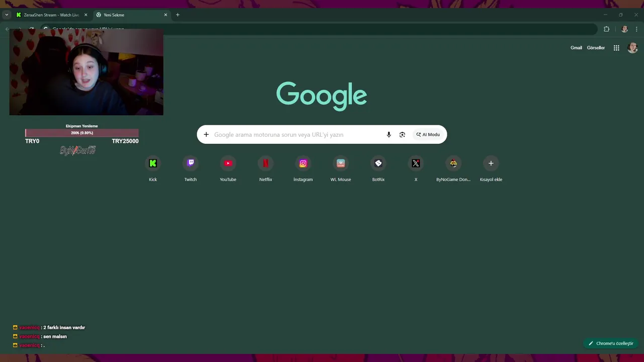
Task: Open the Kick shortcut tile
Action: pyautogui.click(x=153, y=169)
